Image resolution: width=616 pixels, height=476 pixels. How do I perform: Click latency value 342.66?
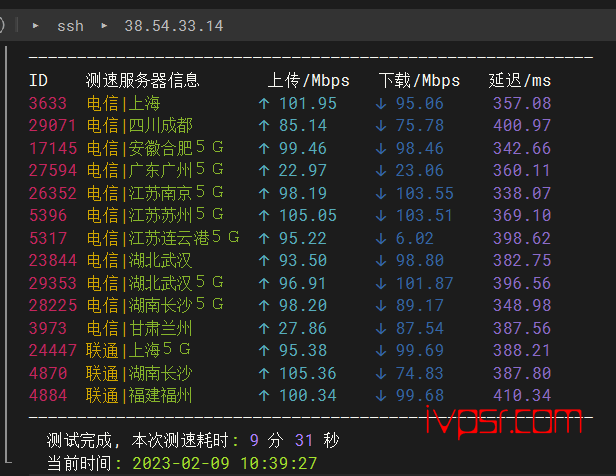(522, 148)
